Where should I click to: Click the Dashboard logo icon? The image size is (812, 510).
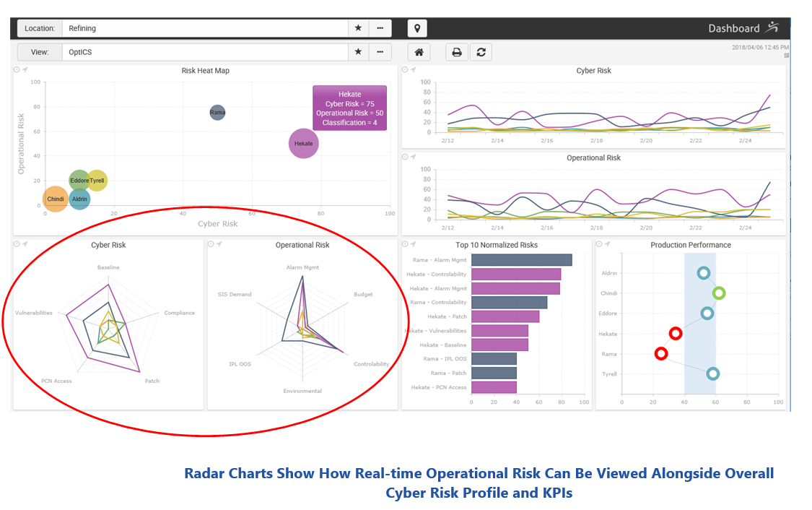pyautogui.click(x=773, y=27)
